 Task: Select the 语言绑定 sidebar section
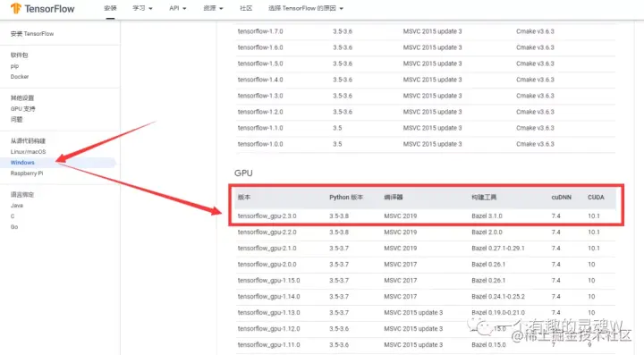(x=22, y=195)
